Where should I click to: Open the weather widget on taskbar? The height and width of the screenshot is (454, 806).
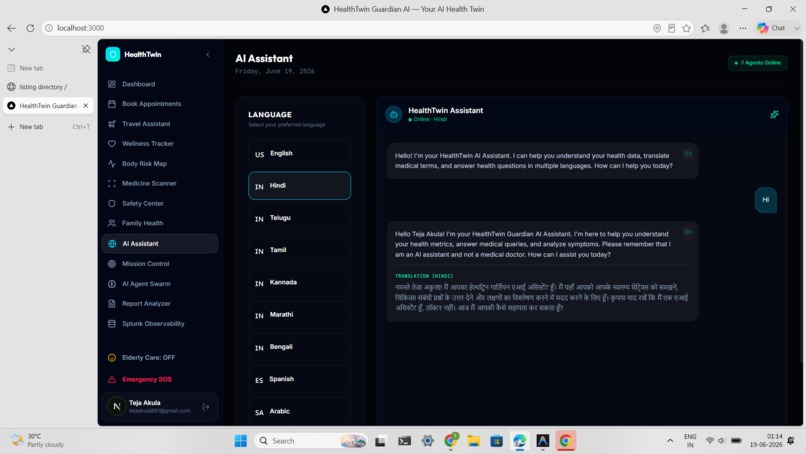tap(39, 441)
